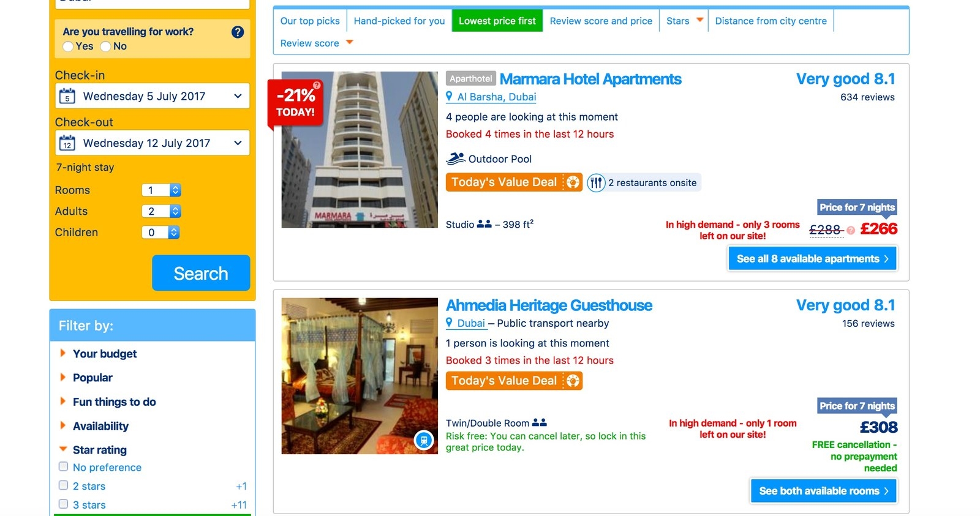Open the check-in date dropdown
Viewport: 980px width, 516px height.
[x=153, y=96]
